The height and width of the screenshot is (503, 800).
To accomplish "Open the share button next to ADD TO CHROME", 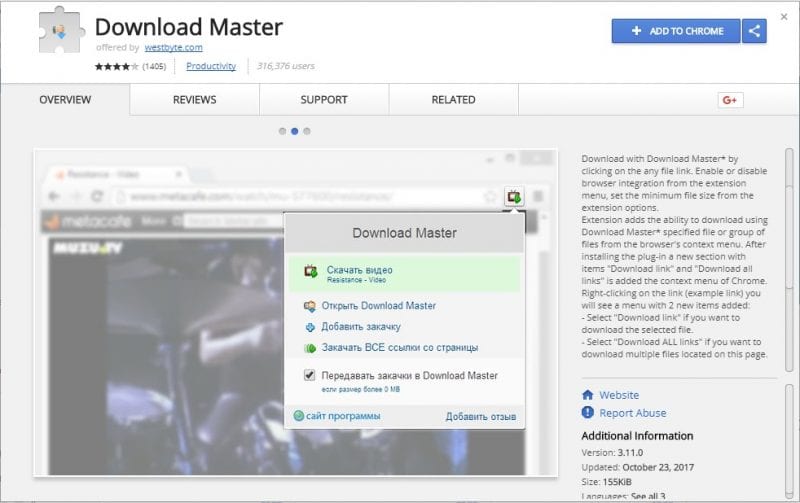I will 754,31.
